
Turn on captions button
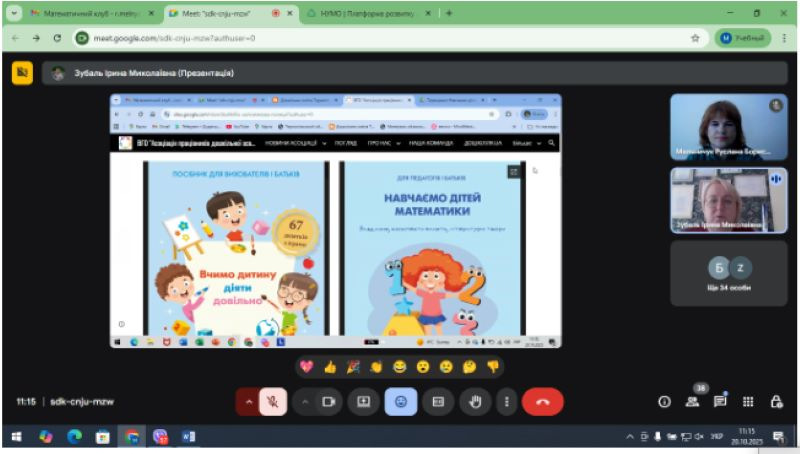coord(438,401)
